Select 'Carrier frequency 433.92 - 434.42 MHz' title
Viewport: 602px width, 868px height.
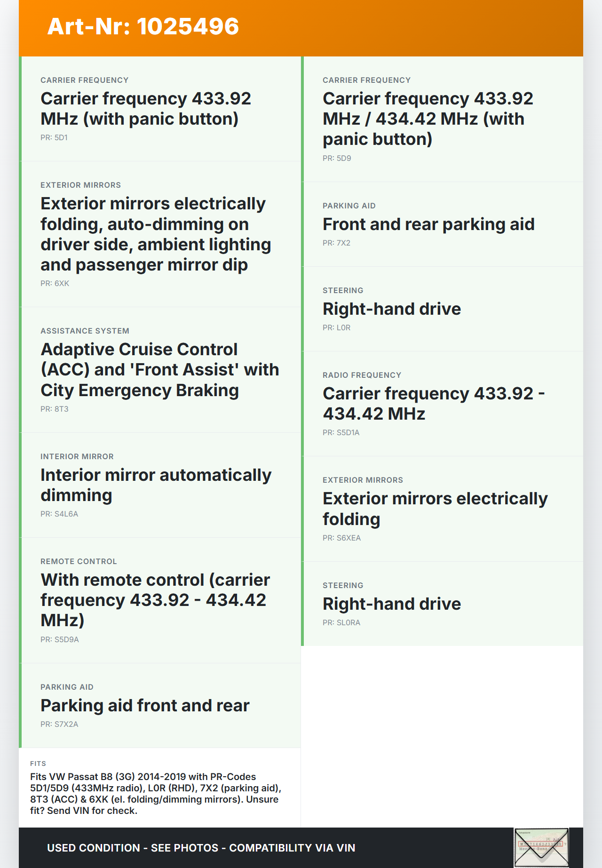coord(433,404)
